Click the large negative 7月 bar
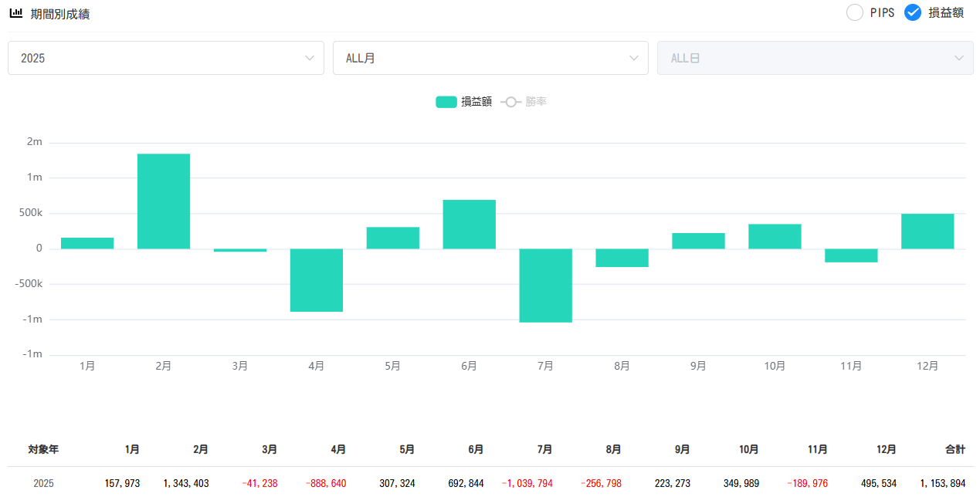 545,286
